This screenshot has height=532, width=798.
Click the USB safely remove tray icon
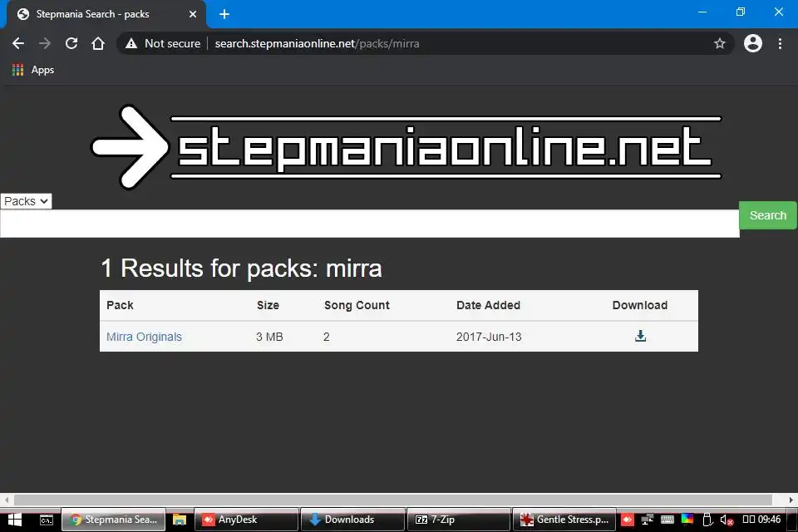pyautogui.click(x=707, y=520)
